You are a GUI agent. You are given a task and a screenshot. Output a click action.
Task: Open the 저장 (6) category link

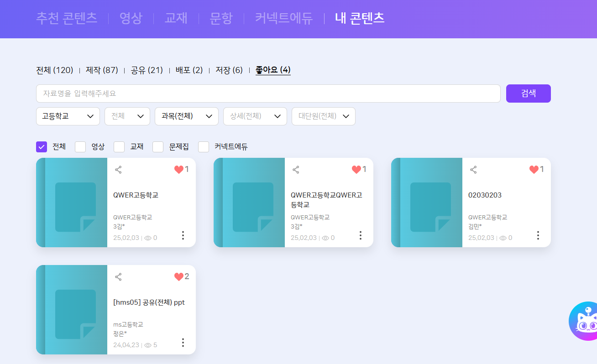[229, 70]
